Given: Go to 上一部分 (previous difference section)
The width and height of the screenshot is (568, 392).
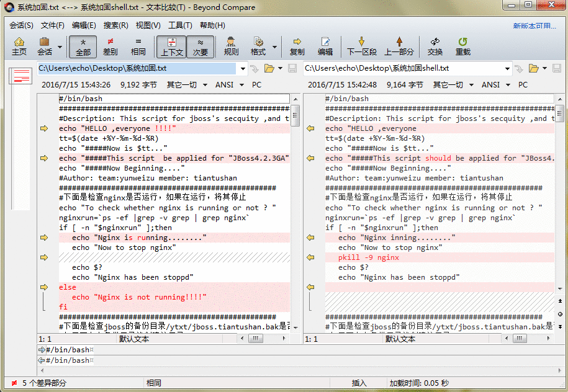Looking at the screenshot, I should point(399,47).
